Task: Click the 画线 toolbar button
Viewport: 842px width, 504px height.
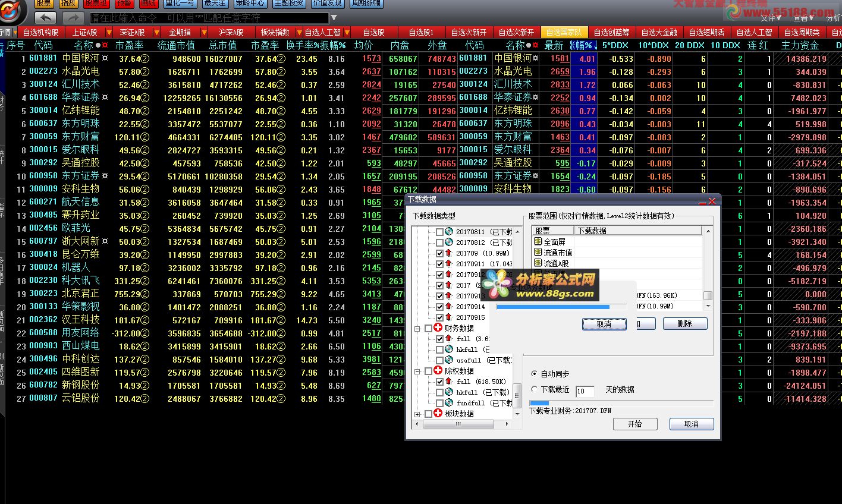Action: pyautogui.click(x=148, y=3)
